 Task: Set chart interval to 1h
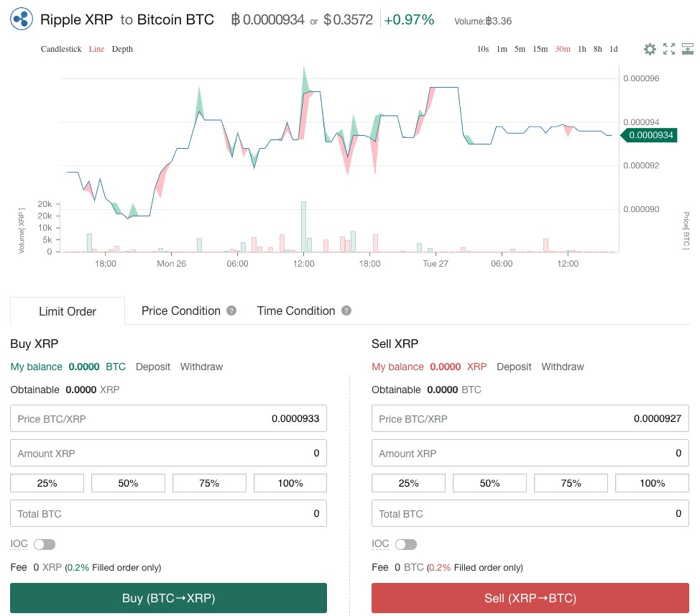[x=582, y=49]
